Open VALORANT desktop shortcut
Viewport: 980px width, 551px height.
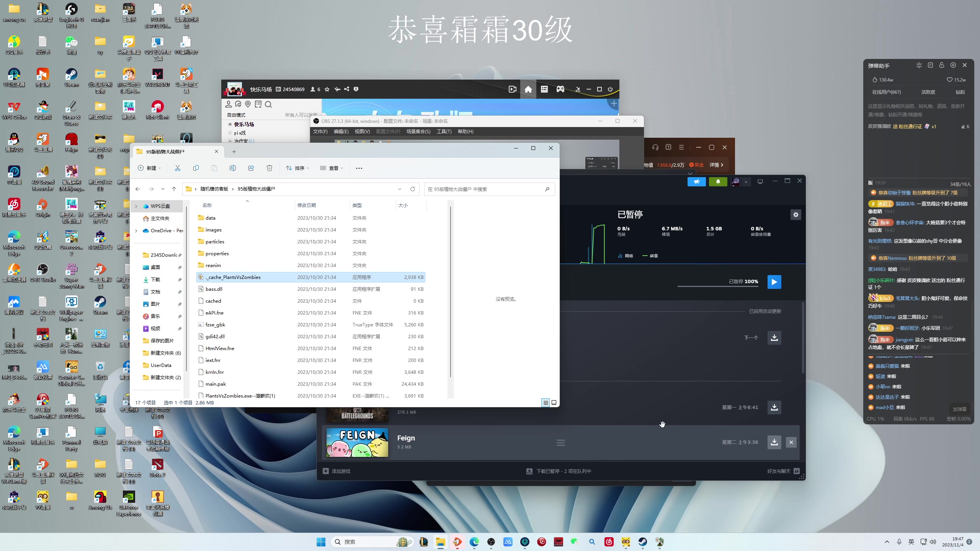pyautogui.click(x=157, y=78)
